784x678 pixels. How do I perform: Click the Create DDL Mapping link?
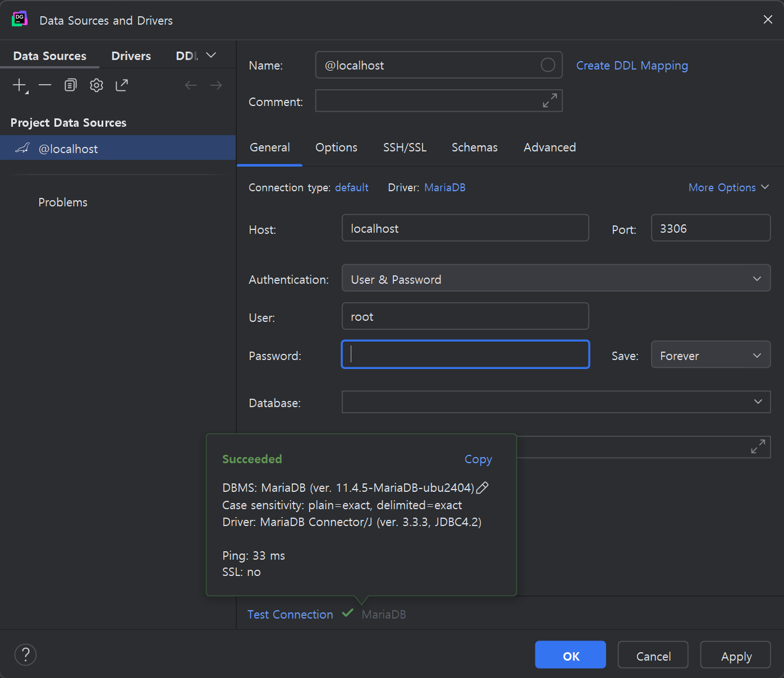[632, 66]
